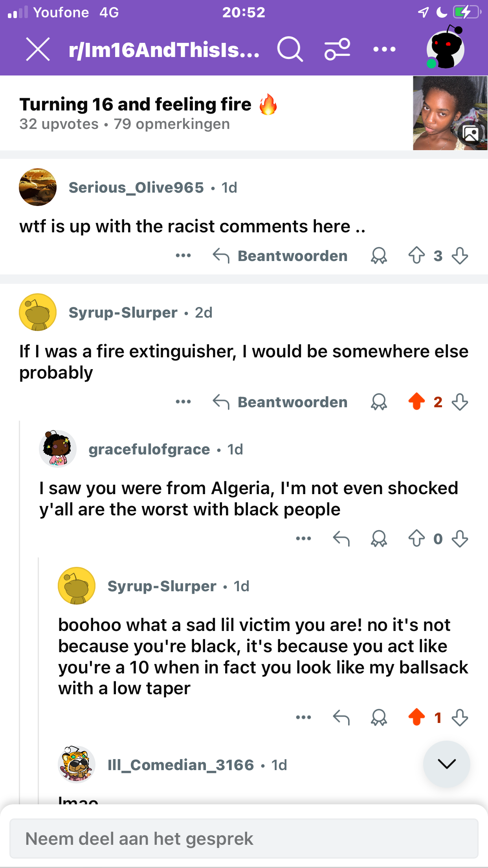
Task: Remove upvote on Syrup-Slurper's fire extinguisher comment
Action: 416,402
